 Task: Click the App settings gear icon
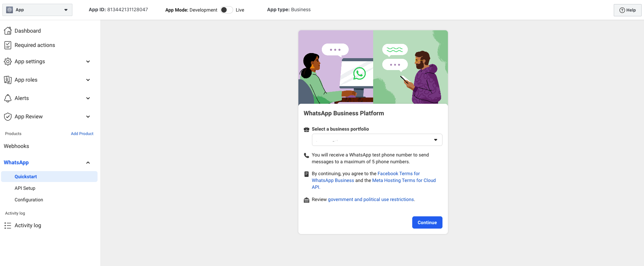(8, 62)
